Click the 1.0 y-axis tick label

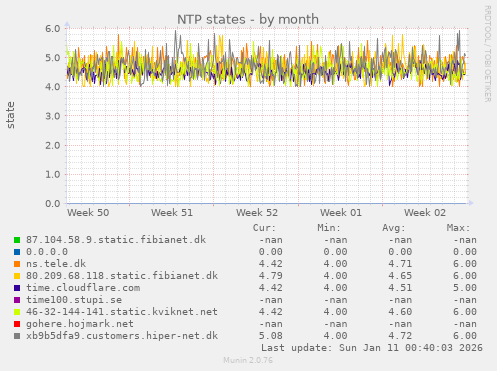[x=53, y=174]
